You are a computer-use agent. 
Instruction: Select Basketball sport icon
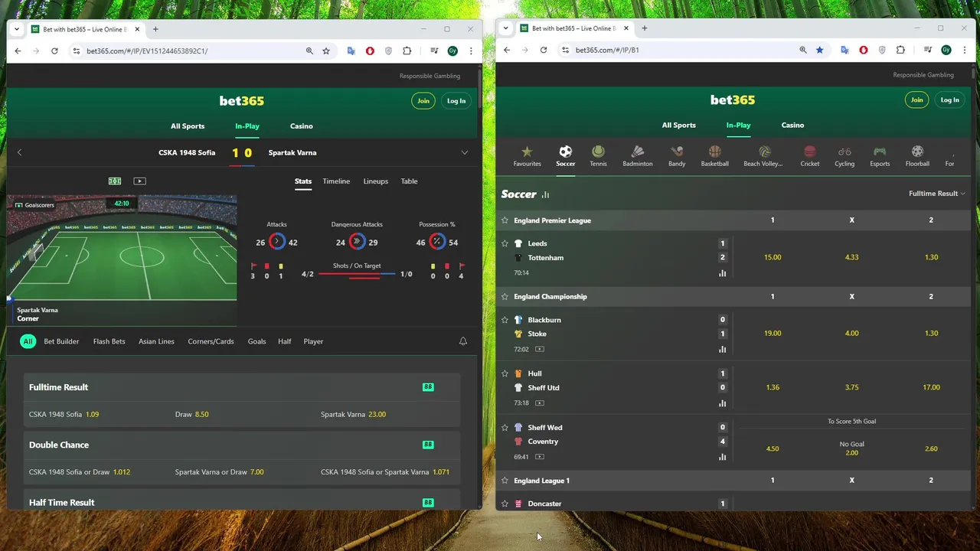pyautogui.click(x=714, y=152)
